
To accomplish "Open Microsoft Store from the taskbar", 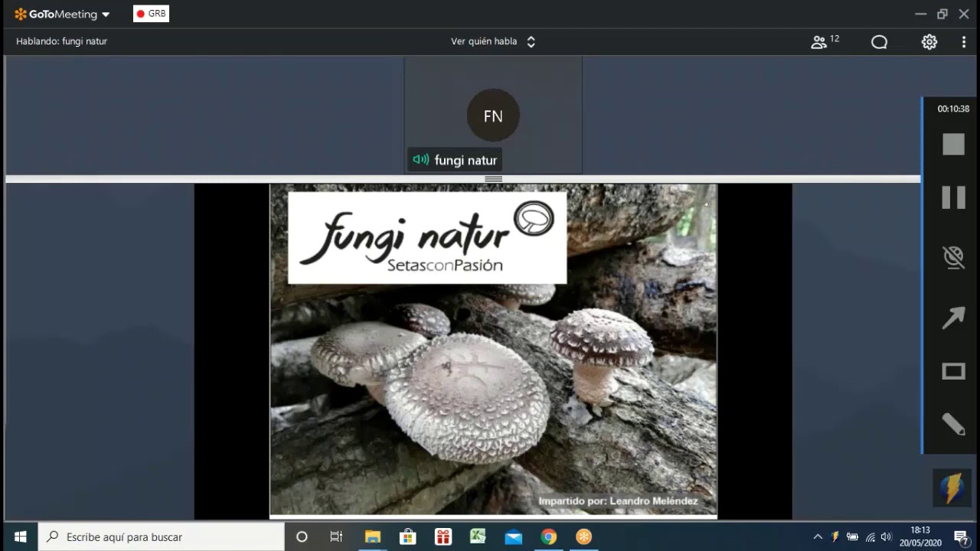I will pos(408,536).
